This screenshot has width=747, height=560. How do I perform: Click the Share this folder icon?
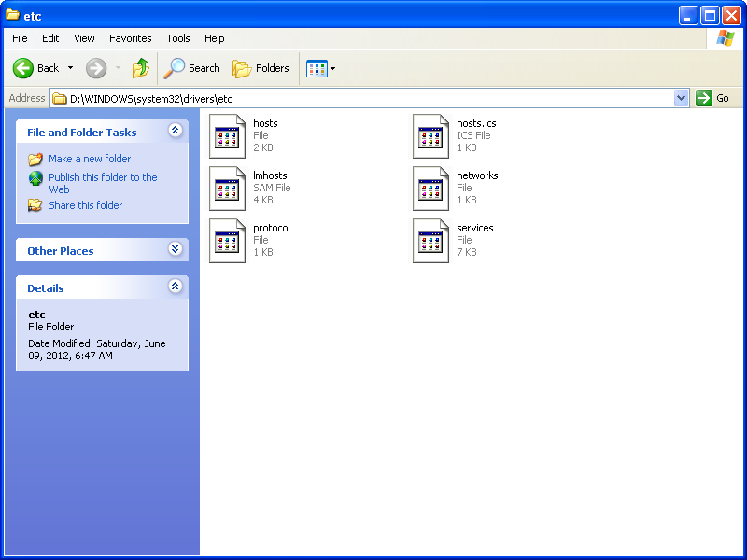tap(35, 205)
